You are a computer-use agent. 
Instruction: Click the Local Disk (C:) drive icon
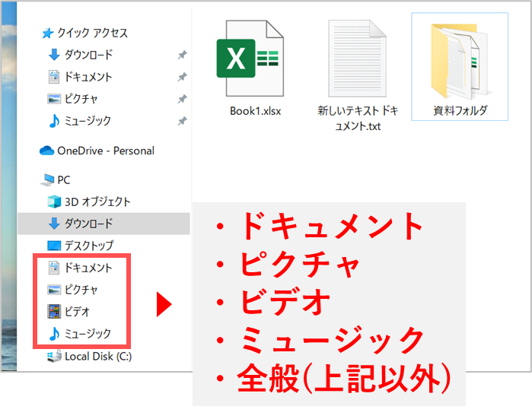pos(54,356)
